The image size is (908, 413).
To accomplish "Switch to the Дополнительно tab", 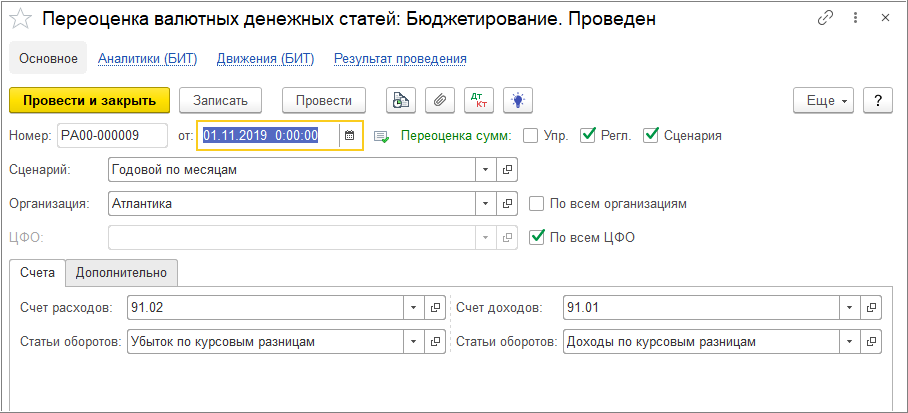I will pos(122,272).
